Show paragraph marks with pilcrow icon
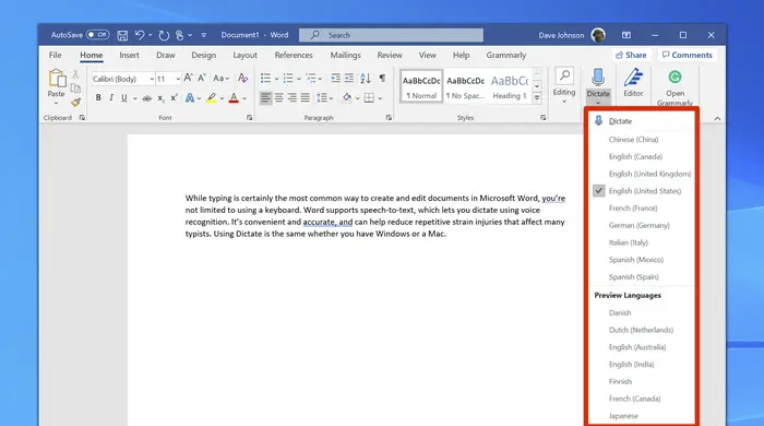 [x=382, y=78]
